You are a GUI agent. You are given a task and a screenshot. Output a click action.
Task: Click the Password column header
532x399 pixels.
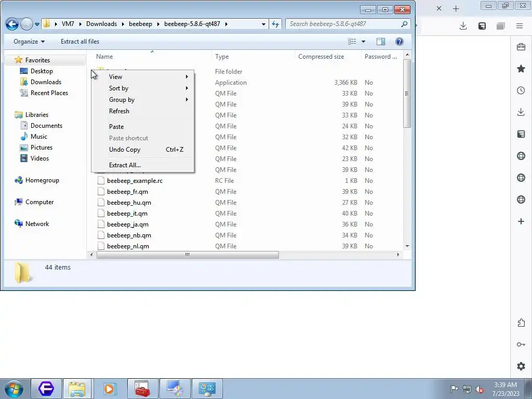click(x=382, y=57)
